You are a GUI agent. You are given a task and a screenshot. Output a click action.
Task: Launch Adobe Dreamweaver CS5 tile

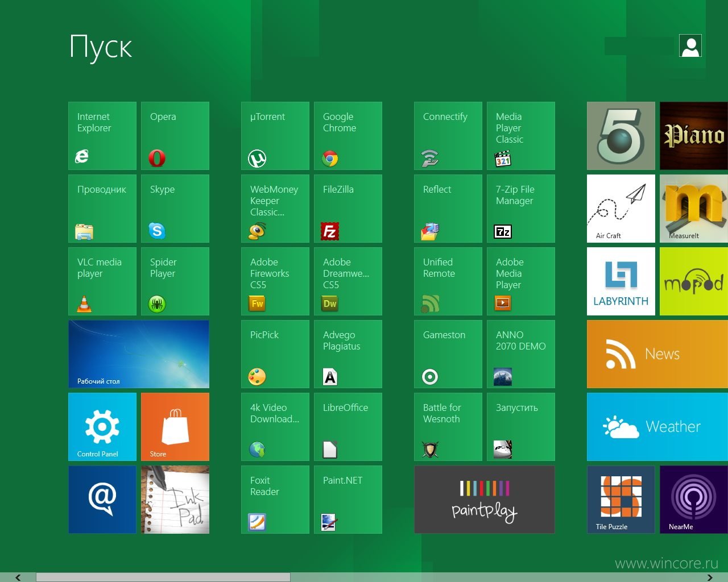pyautogui.click(x=348, y=281)
